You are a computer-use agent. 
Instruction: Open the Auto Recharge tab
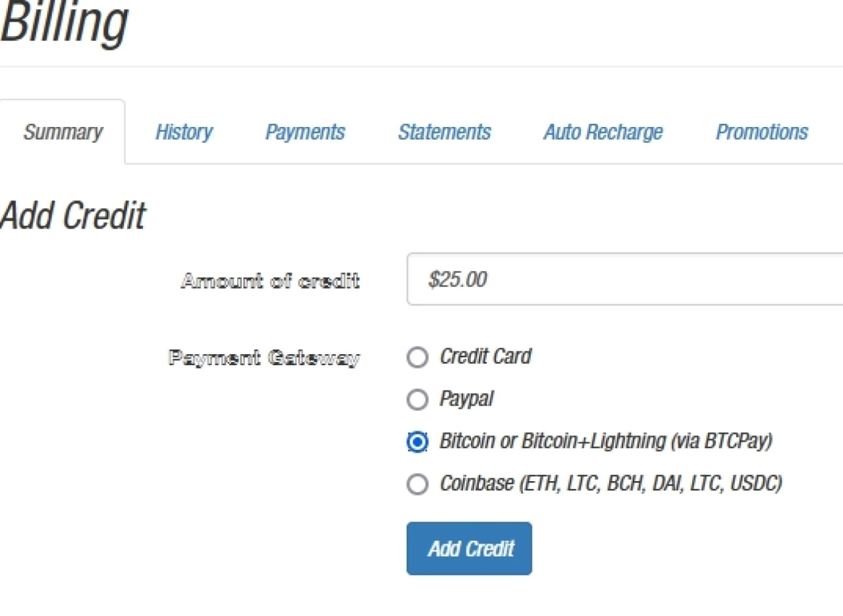[x=603, y=132]
